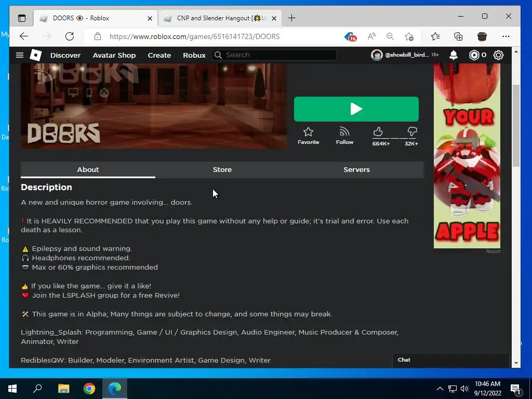The width and height of the screenshot is (532, 399).
Task: Open the zoom out magnifier icon
Action: [390, 36]
